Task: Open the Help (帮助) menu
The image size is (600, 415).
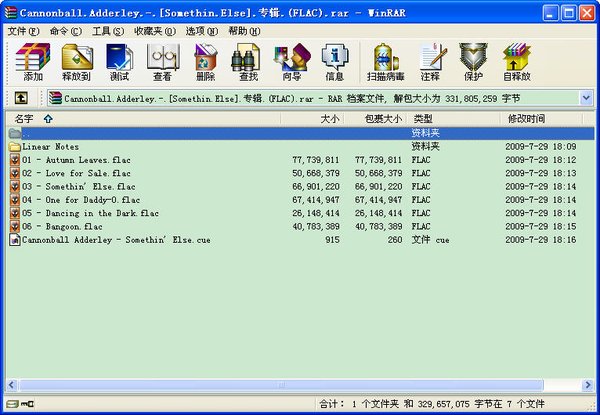Action: (244, 31)
